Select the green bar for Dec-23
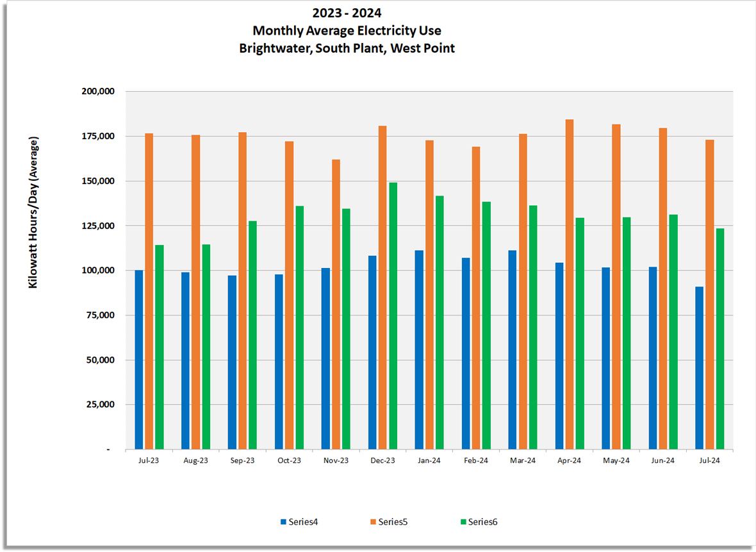The image size is (756, 552). pyautogui.click(x=393, y=315)
